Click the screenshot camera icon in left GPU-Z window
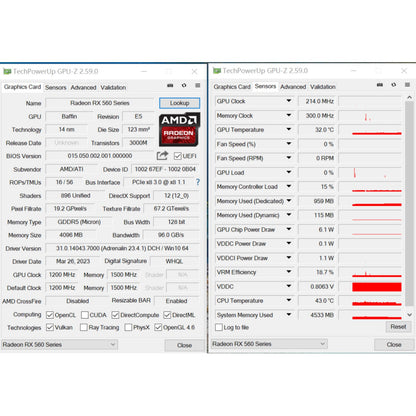The height and width of the screenshot is (416, 416). pos(170,86)
